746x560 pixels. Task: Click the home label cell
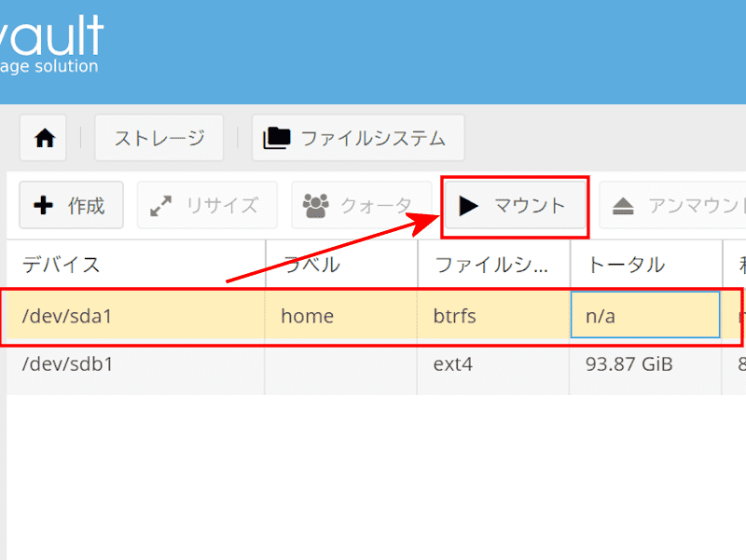pyautogui.click(x=340, y=316)
